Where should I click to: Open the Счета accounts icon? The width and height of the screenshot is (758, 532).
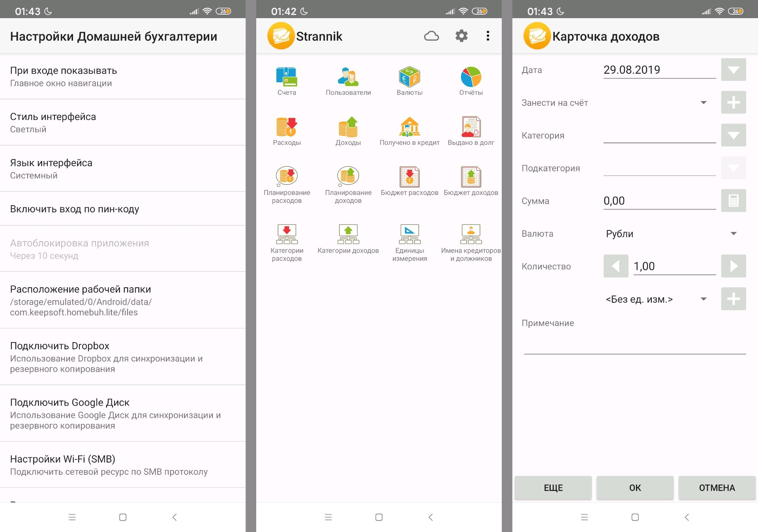click(287, 77)
